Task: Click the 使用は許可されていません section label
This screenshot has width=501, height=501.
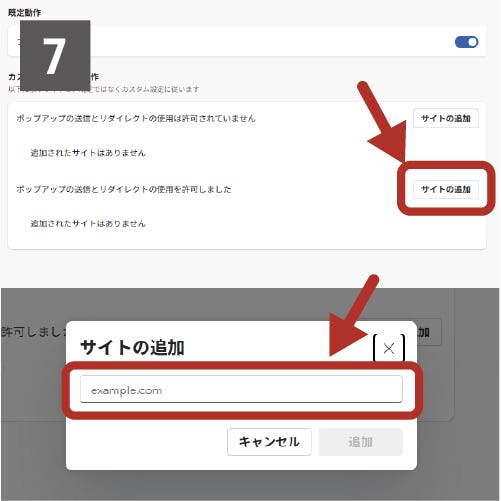Action: tap(136, 118)
